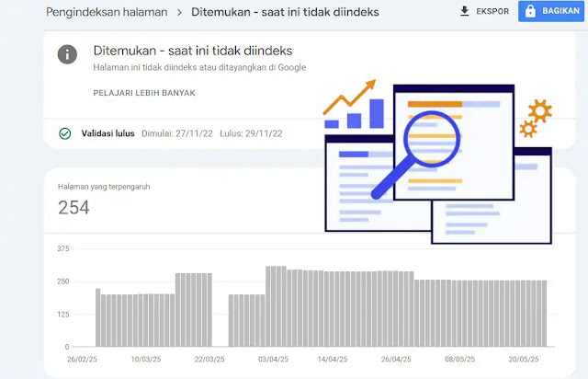Screen dimensions: 588x379
Task: Open the PELAJARI LEBIH BANYAK link
Action: tap(144, 93)
